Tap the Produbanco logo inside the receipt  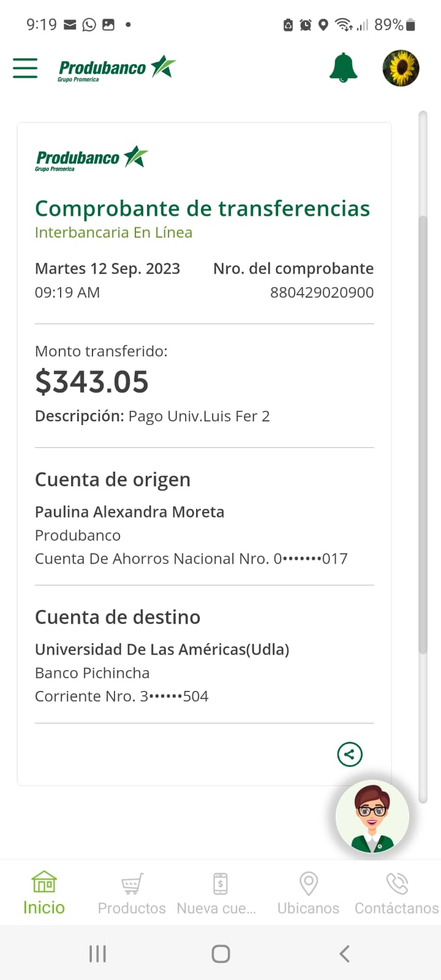(91, 159)
